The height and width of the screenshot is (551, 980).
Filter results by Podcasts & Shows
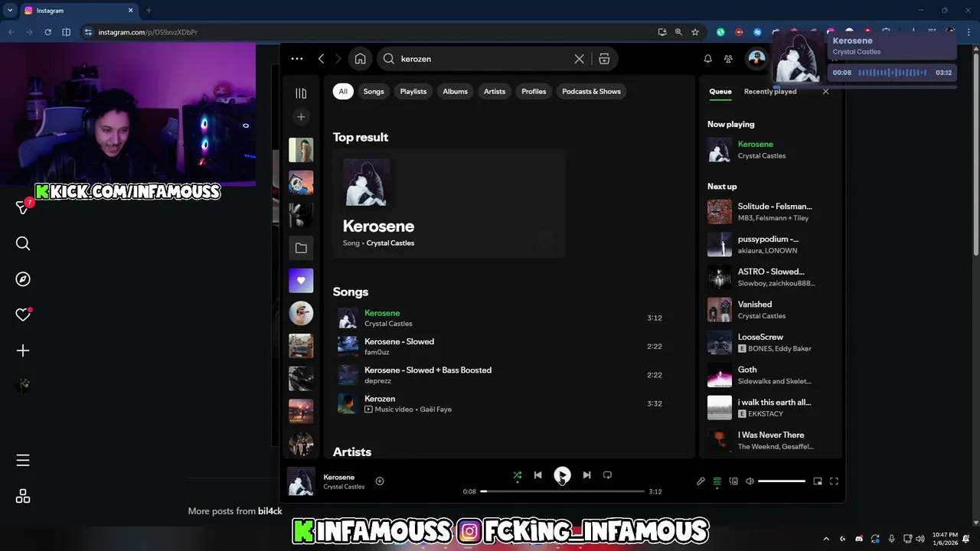[592, 91]
